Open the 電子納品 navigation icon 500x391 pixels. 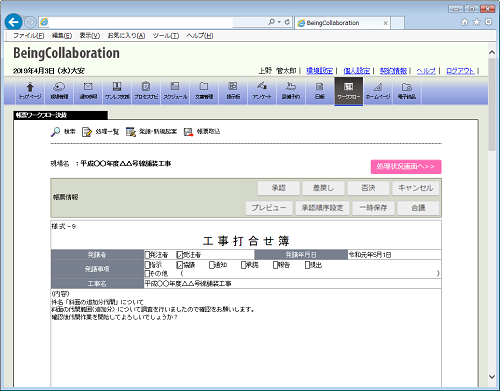[407, 91]
